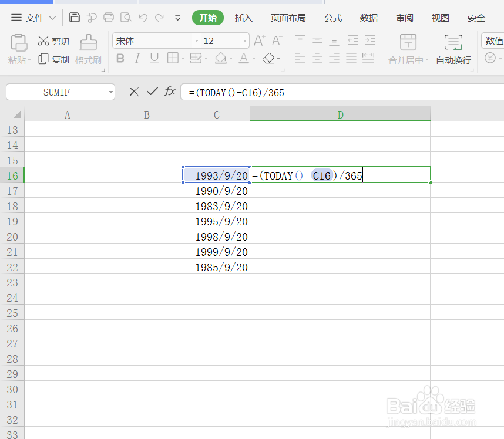This screenshot has height=439, width=504.
Task: Click the increase indent icon
Action: [370, 40]
